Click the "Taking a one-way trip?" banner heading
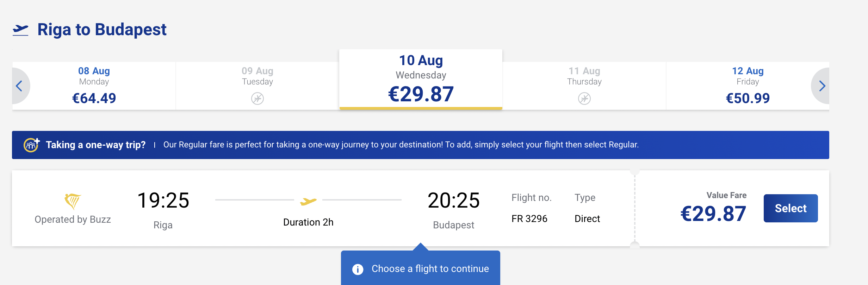Image resolution: width=868 pixels, height=285 pixels. (95, 145)
